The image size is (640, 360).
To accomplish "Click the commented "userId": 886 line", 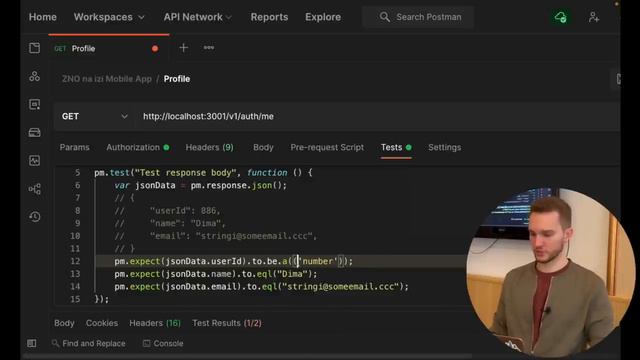I will 167,211.
